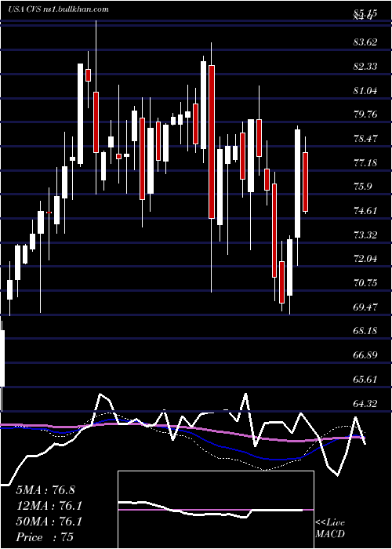The width and height of the screenshot is (392, 549).
Task: Click the 65.61 price axis label
Action: (x=365, y=379)
